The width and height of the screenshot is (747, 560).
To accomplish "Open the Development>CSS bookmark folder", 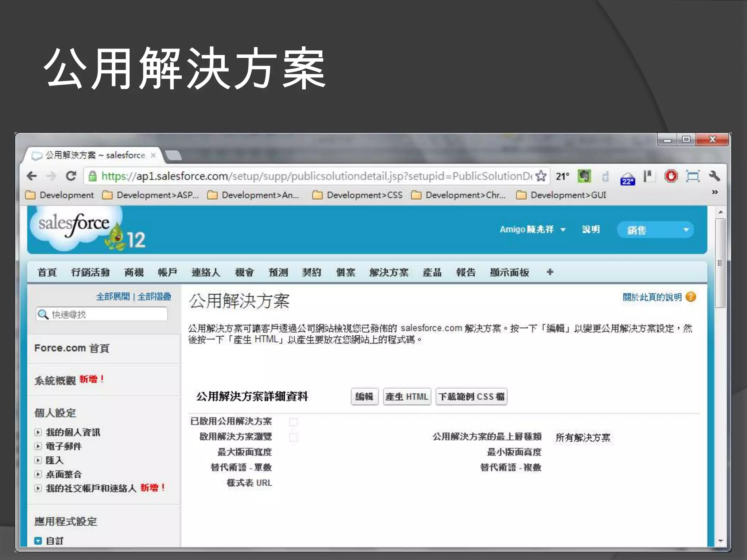I will tap(357, 195).
